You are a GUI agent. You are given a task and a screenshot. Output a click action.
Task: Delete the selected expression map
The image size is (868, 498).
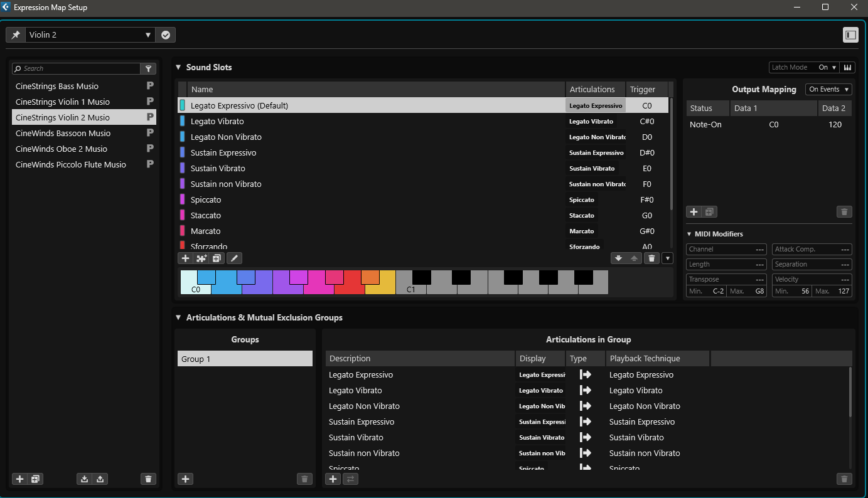[148, 479]
